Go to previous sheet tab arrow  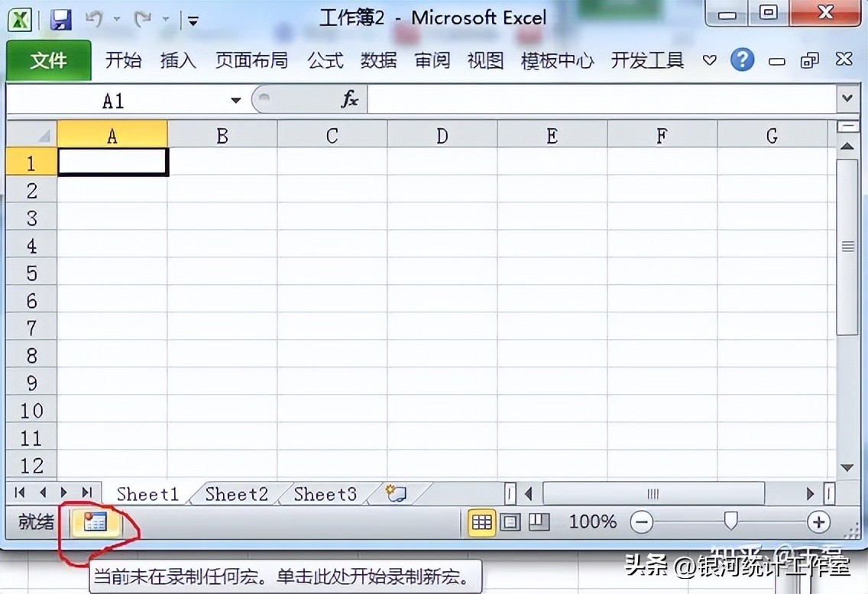click(x=43, y=492)
